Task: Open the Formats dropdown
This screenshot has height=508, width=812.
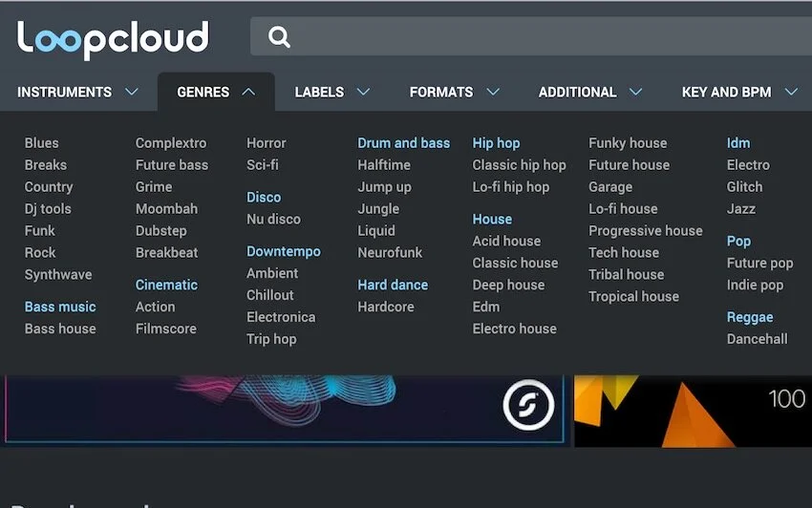Action: pyautogui.click(x=455, y=93)
